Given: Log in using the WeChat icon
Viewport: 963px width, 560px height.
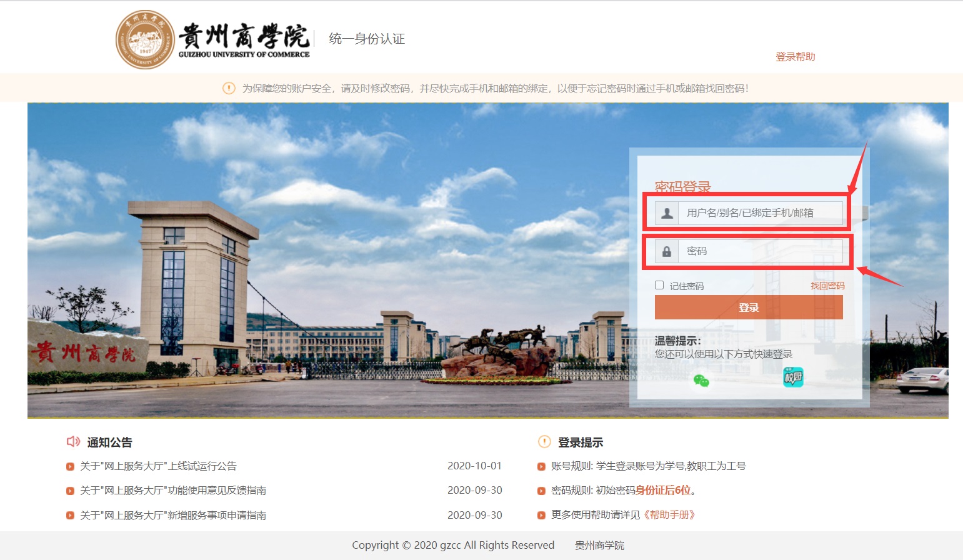Looking at the screenshot, I should [701, 380].
